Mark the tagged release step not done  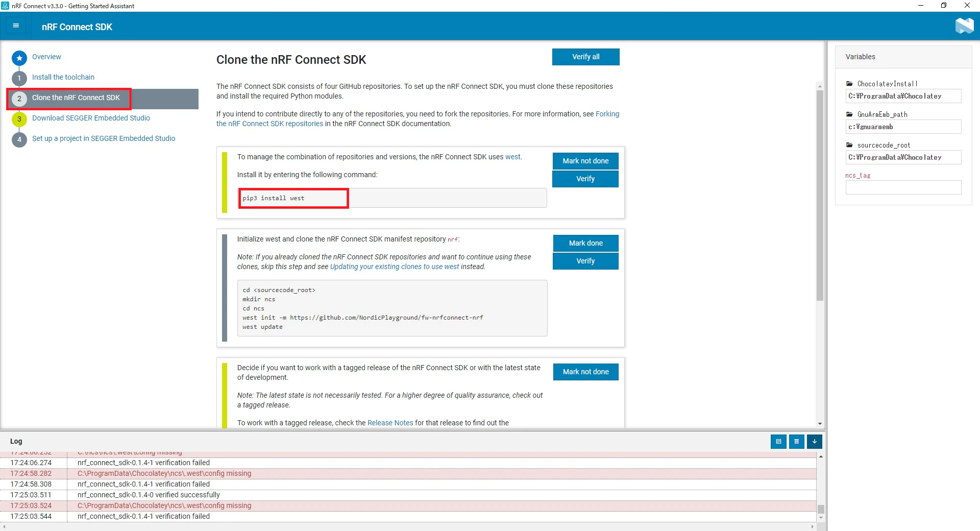pyautogui.click(x=585, y=372)
